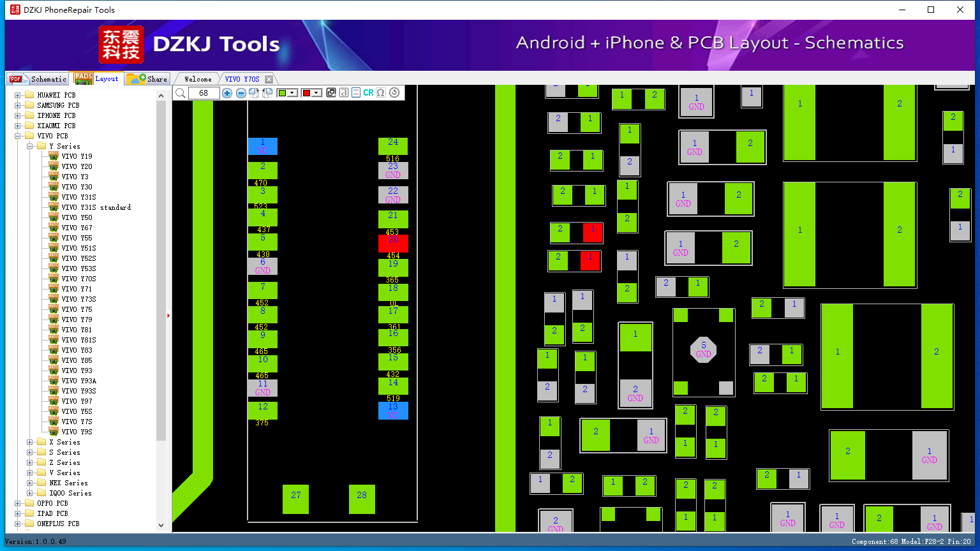Expand the IPHONE PCB folder

pos(18,115)
